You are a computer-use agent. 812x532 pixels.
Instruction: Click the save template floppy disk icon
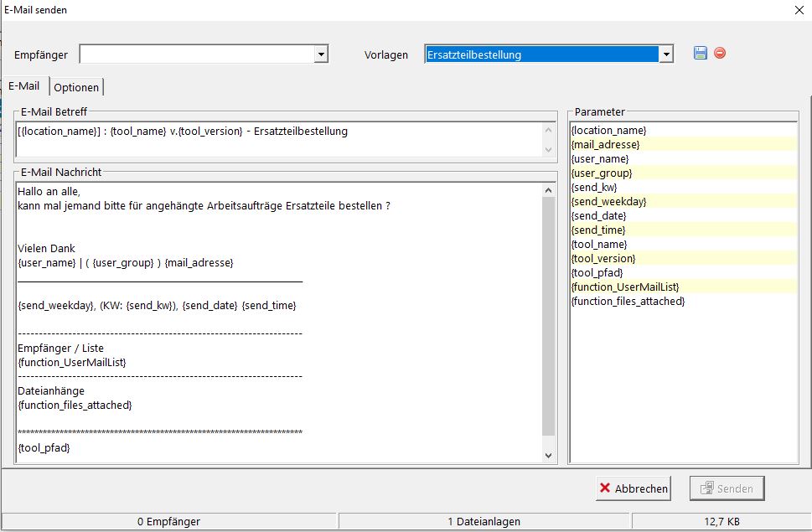(x=701, y=54)
